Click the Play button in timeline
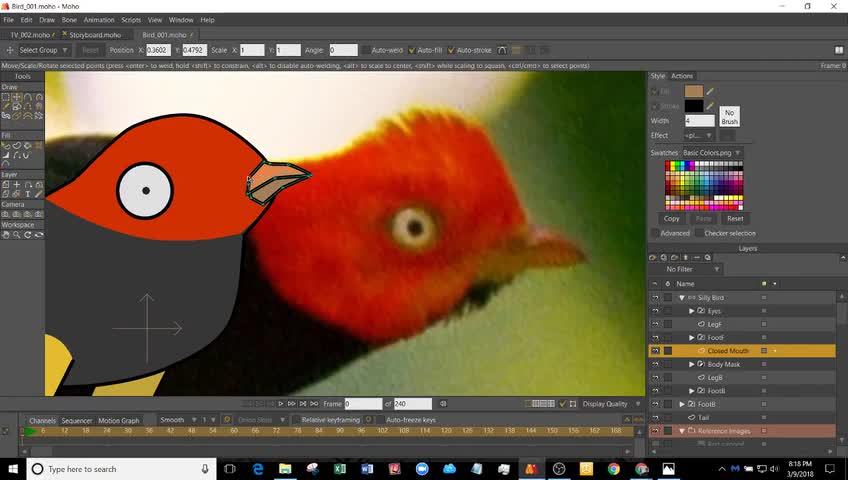The image size is (848, 480). tap(281, 404)
